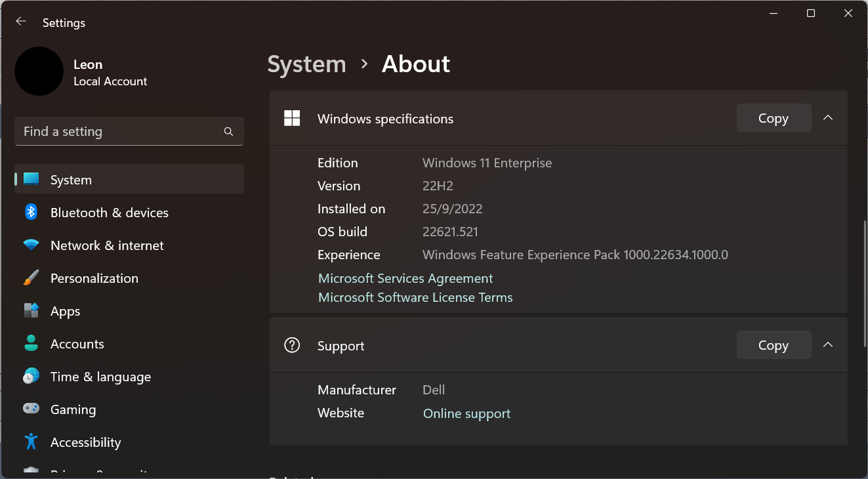Select Personalization in the sidebar
Viewport: 868px width, 479px height.
point(129,278)
